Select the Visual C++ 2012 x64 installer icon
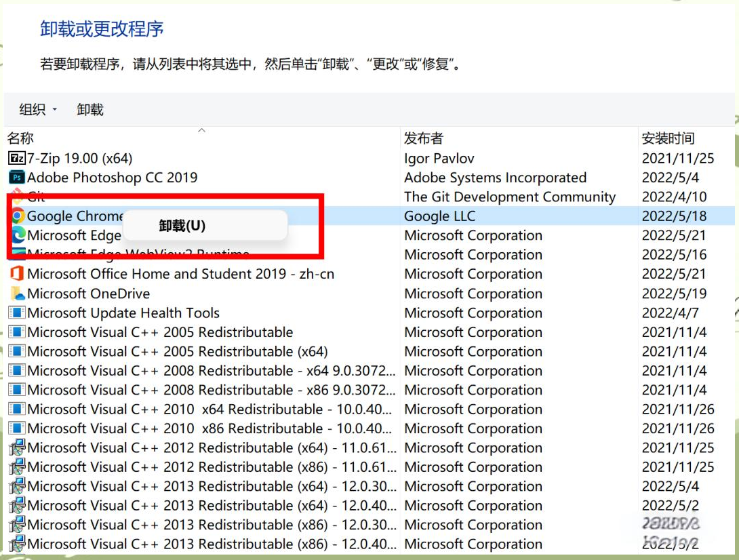The height and width of the screenshot is (560, 739). point(17,447)
